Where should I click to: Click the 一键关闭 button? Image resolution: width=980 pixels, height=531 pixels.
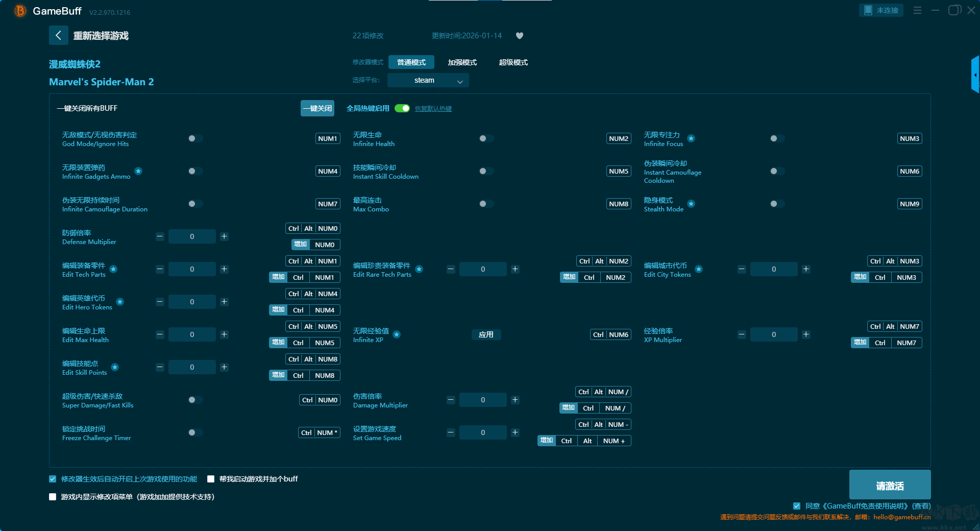(317, 108)
